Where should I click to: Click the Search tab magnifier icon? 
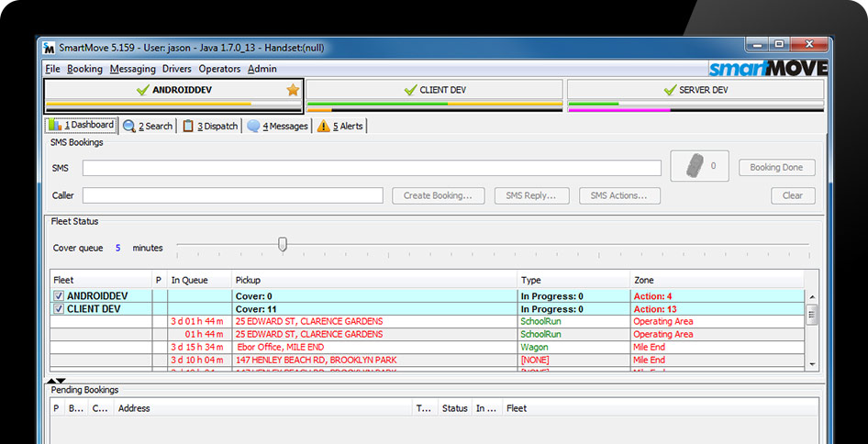pos(129,127)
